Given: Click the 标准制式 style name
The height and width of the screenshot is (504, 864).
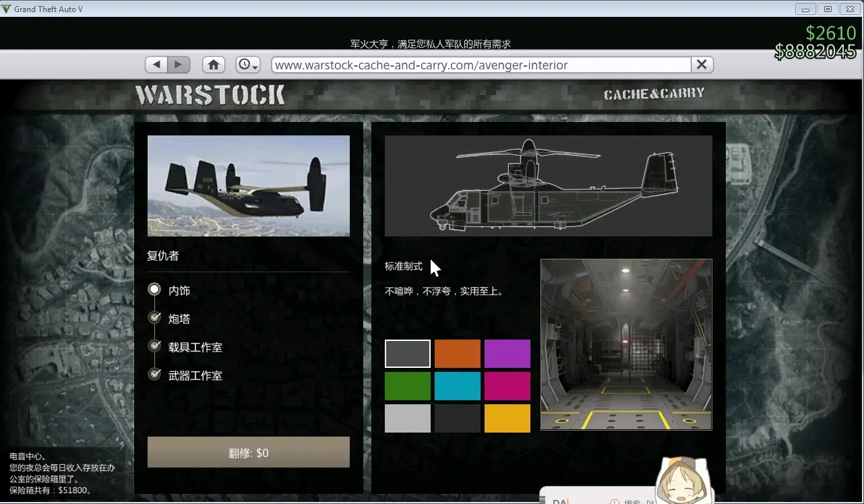Looking at the screenshot, I should [x=404, y=266].
